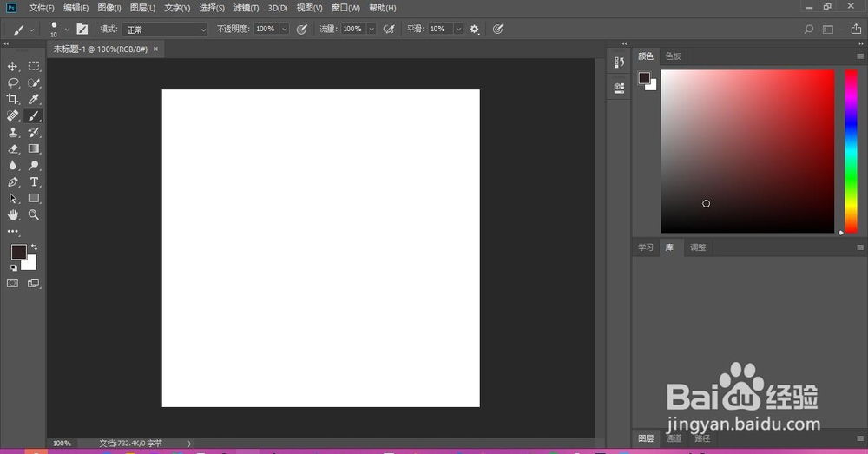Image resolution: width=868 pixels, height=454 pixels.
Task: Select the Dodge tool
Action: tap(34, 165)
